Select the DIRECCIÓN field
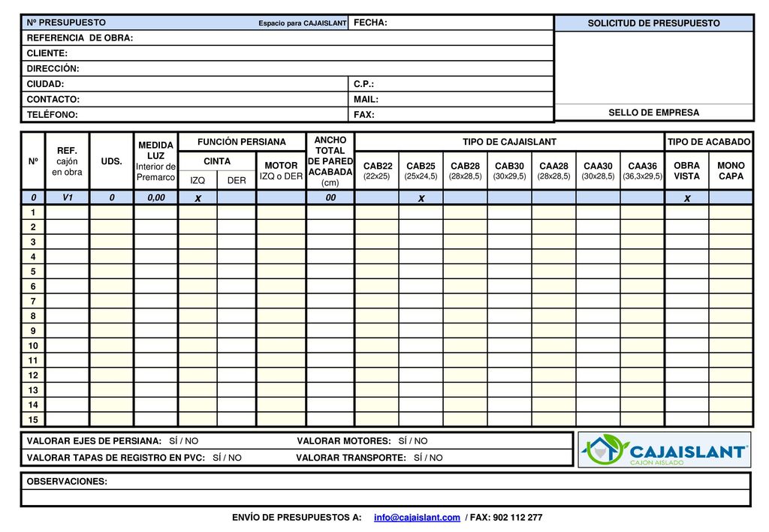 (x=288, y=68)
